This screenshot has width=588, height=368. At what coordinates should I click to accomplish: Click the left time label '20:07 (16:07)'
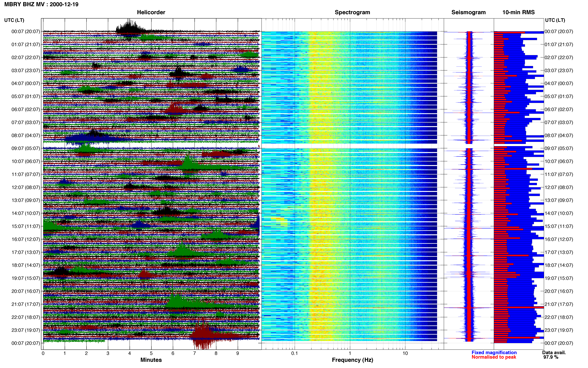[26, 291]
